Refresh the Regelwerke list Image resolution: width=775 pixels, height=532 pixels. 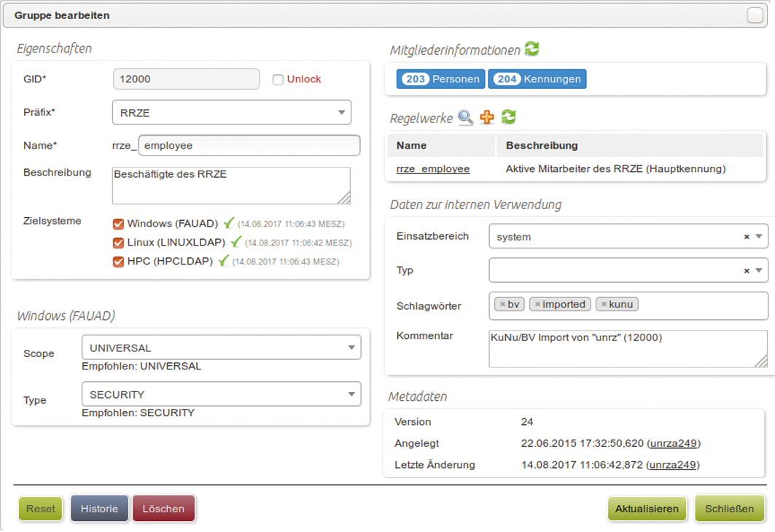[x=508, y=117]
